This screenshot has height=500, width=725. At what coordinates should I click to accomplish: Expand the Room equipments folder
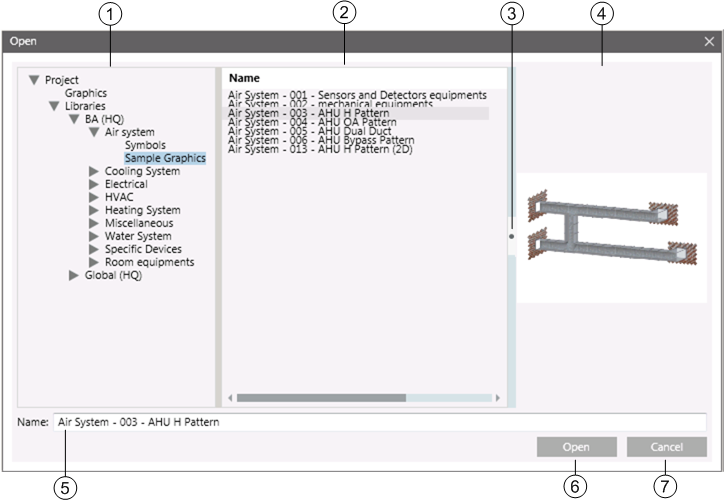click(94, 262)
